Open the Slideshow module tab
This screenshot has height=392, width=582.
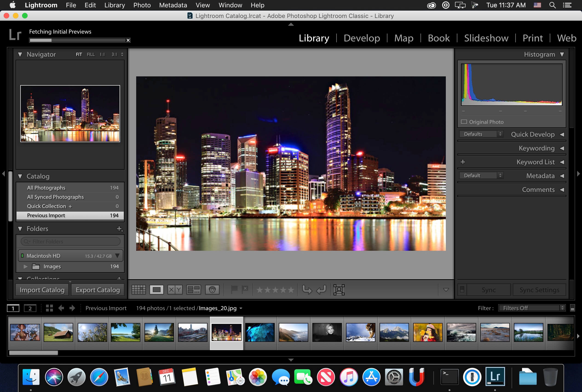[486, 38]
